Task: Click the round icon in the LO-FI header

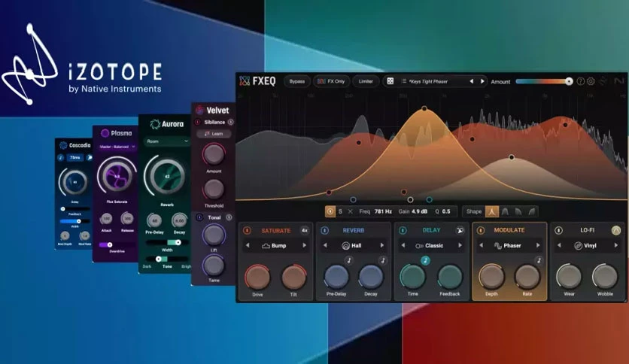Action: (616, 230)
